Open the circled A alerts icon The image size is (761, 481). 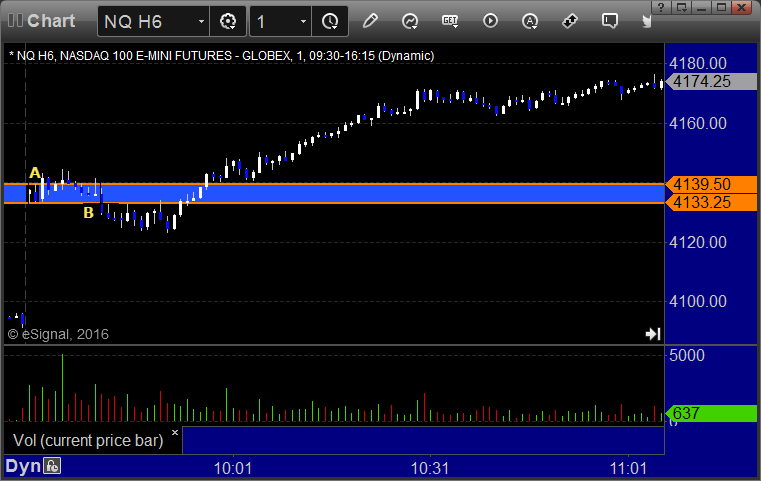click(x=530, y=21)
